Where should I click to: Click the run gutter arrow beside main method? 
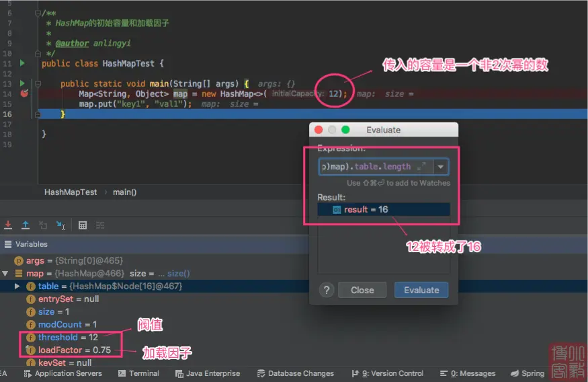click(x=22, y=83)
